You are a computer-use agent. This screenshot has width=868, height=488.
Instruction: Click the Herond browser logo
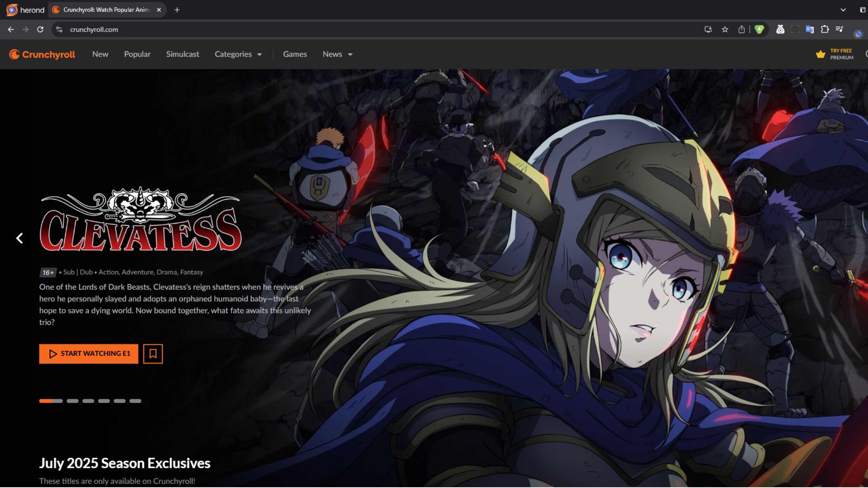pyautogui.click(x=25, y=10)
